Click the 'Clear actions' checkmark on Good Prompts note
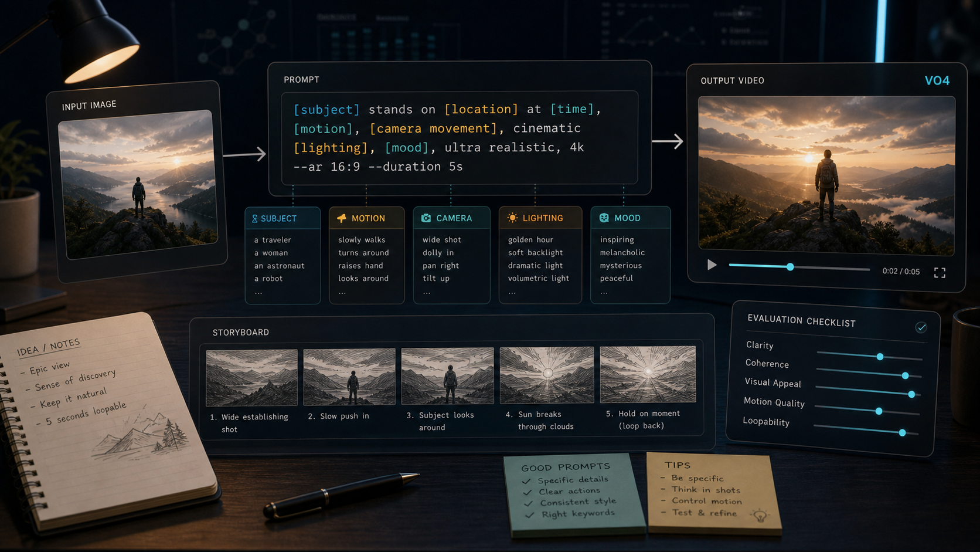Viewport: 980px width, 552px height. pyautogui.click(x=528, y=493)
